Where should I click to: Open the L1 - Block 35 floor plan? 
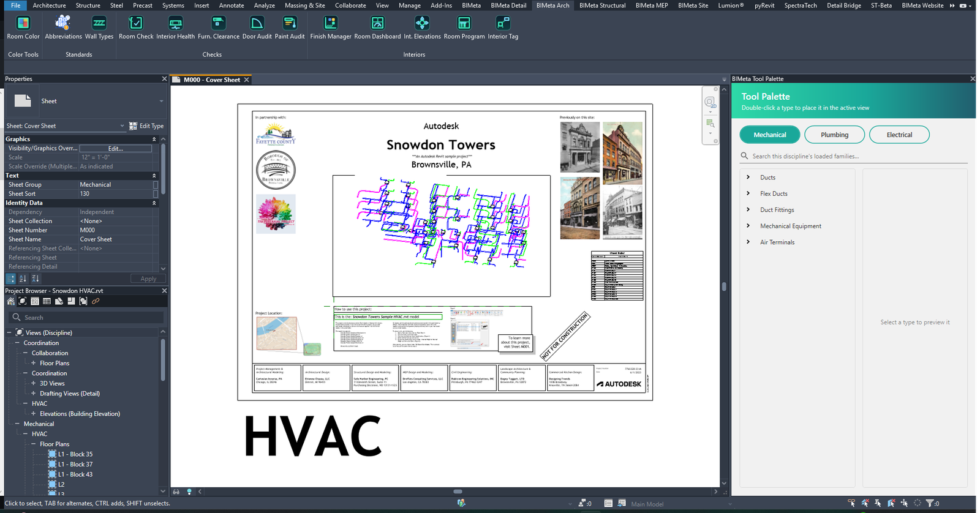(75, 454)
